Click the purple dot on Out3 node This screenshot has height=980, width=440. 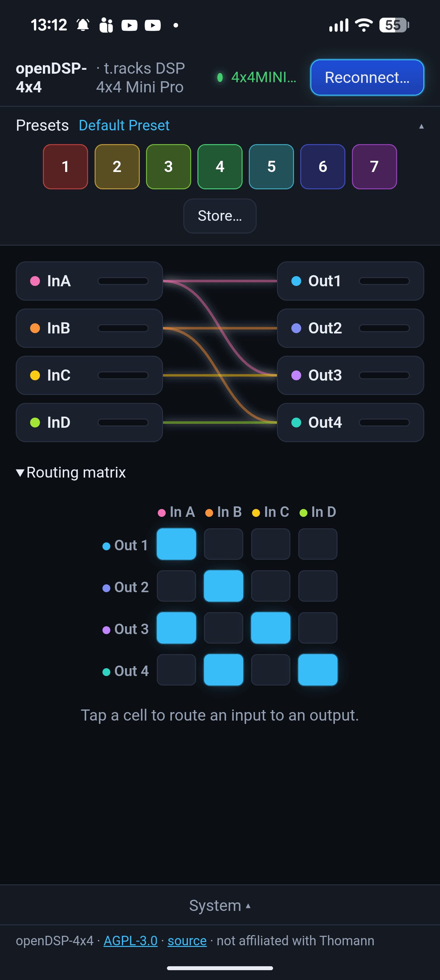296,375
